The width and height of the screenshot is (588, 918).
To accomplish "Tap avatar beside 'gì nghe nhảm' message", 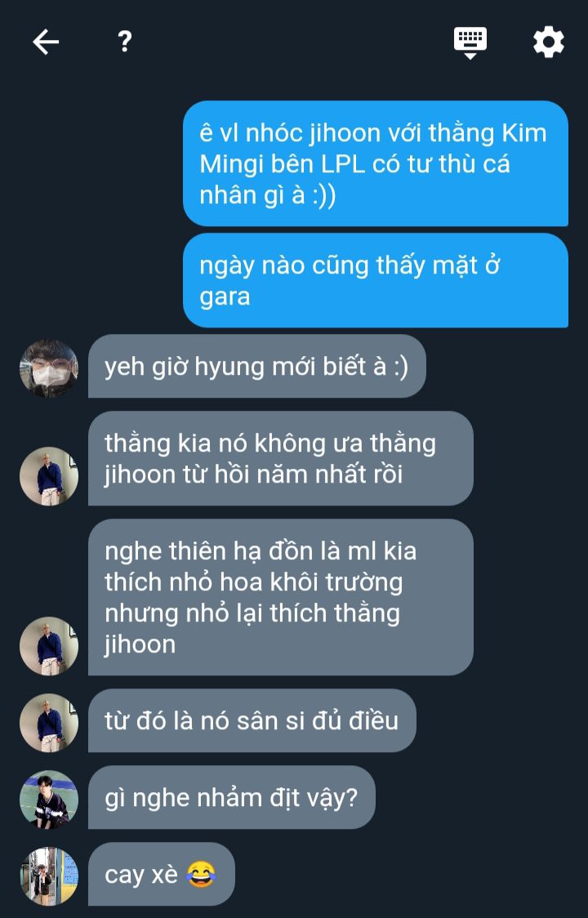I will [x=49, y=799].
